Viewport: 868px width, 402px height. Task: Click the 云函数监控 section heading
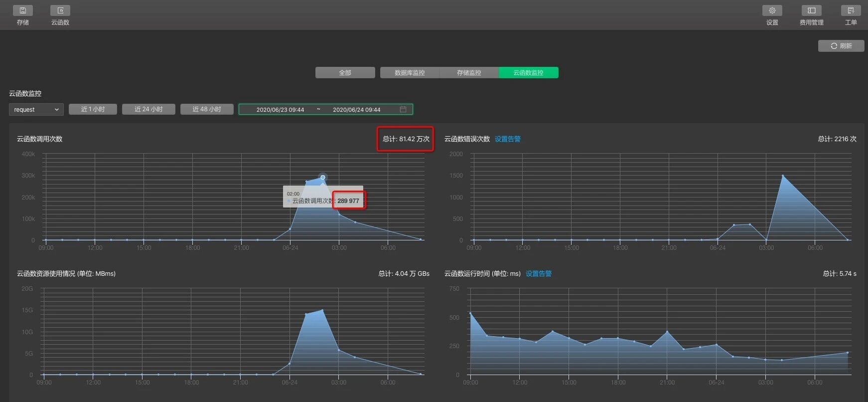[25, 94]
